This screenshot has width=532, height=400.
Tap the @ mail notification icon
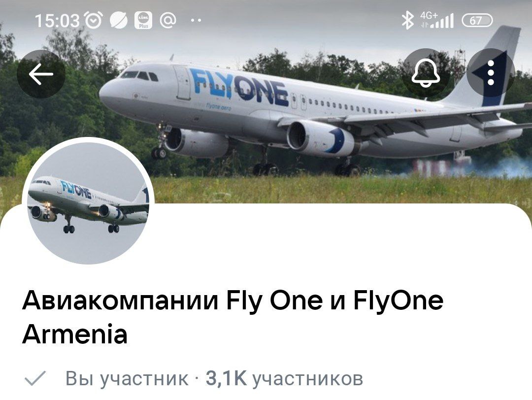click(x=168, y=21)
